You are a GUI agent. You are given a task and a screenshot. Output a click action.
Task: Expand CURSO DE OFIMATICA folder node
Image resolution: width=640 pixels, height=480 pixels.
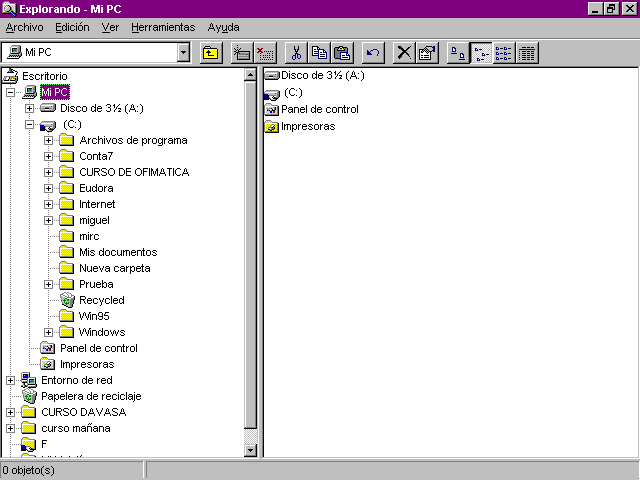tap(49, 172)
